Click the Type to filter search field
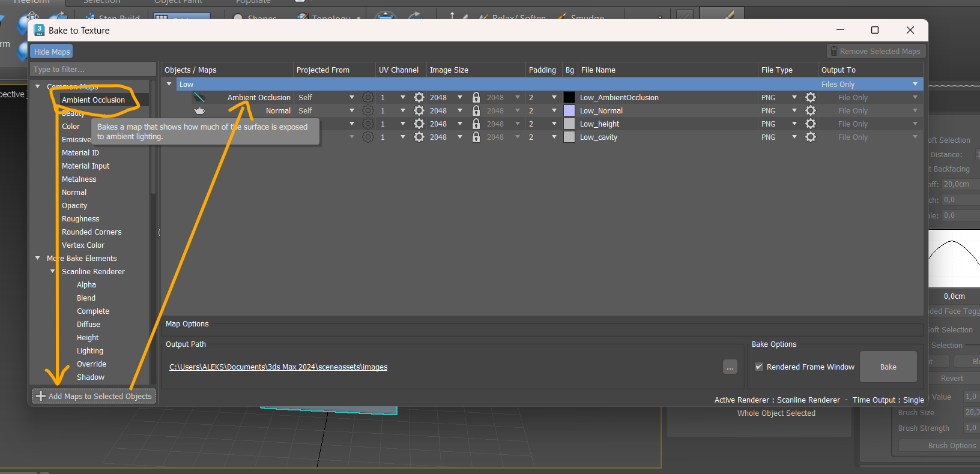Image resolution: width=980 pixels, height=474 pixels. click(92, 70)
